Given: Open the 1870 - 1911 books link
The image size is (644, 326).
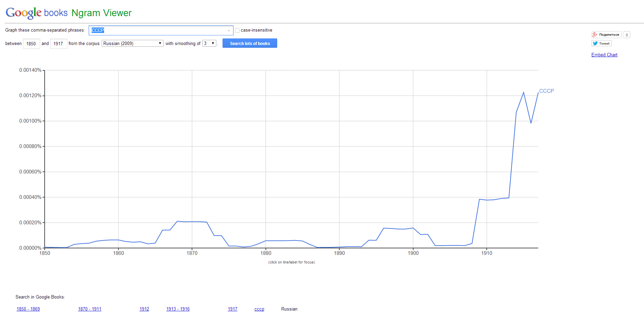Looking at the screenshot, I should [x=90, y=309].
